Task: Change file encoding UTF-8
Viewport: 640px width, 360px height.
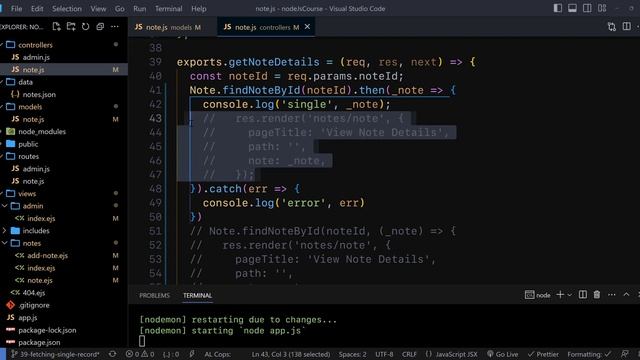Action: [x=384, y=354]
